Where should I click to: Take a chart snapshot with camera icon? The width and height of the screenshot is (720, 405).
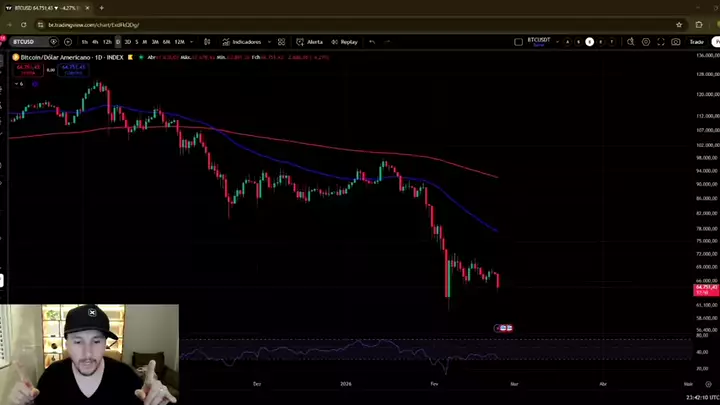click(676, 42)
